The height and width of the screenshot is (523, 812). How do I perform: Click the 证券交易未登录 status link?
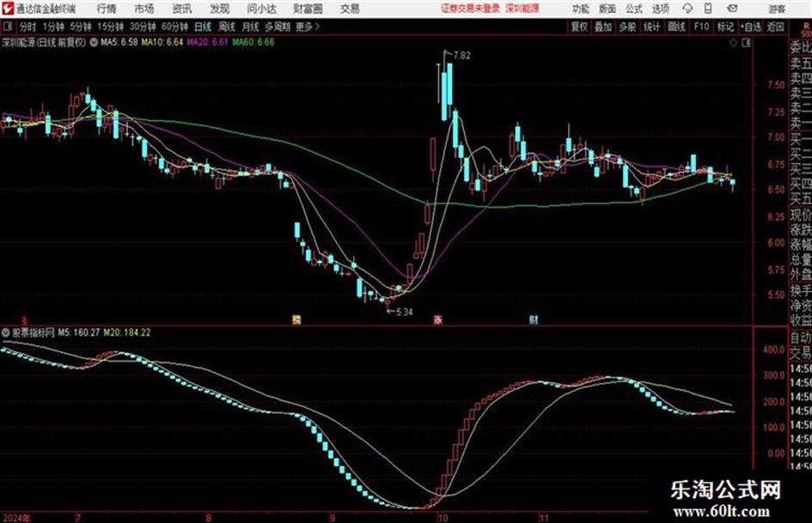pyautogui.click(x=470, y=9)
